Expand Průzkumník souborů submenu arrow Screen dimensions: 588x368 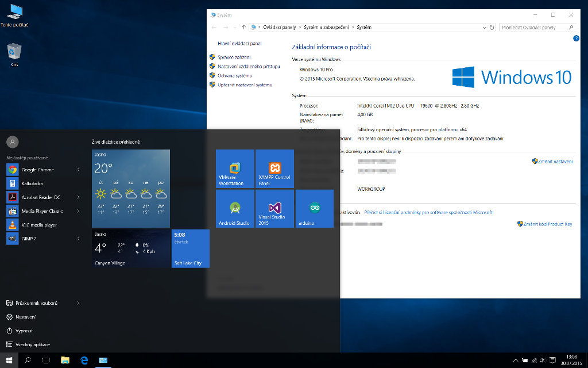78,303
